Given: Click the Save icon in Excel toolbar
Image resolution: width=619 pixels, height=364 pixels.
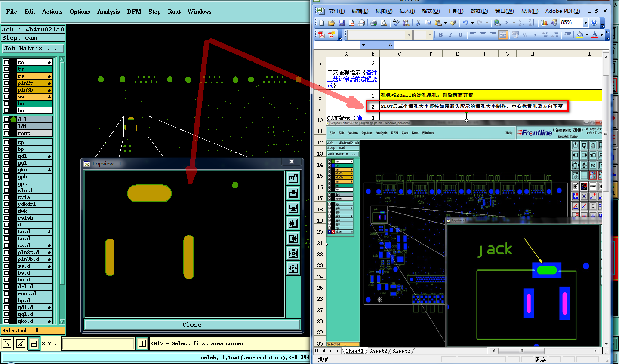Looking at the screenshot, I should click(342, 23).
